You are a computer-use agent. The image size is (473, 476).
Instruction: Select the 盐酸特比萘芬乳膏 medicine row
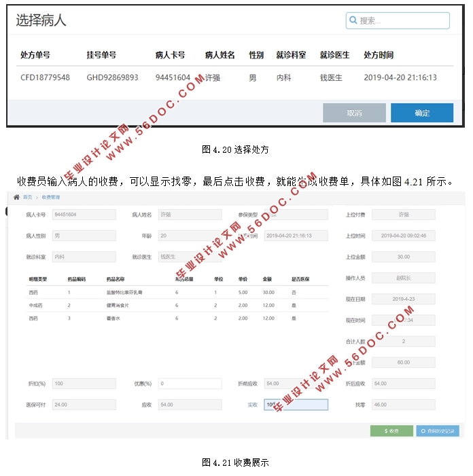click(x=173, y=293)
